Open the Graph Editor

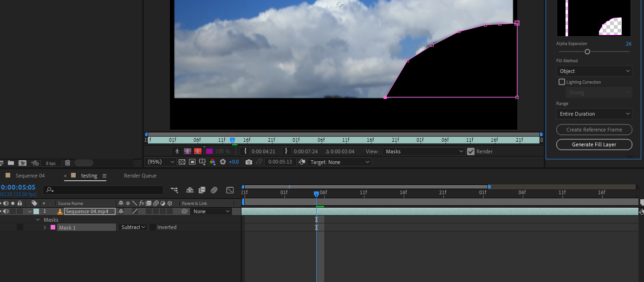230,190
